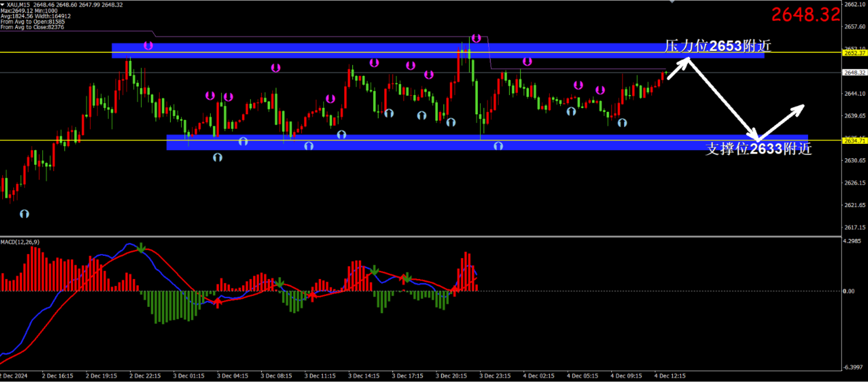Click the large red 2648.32 price text
This screenshot has width=868, height=382.
pyautogui.click(x=805, y=15)
